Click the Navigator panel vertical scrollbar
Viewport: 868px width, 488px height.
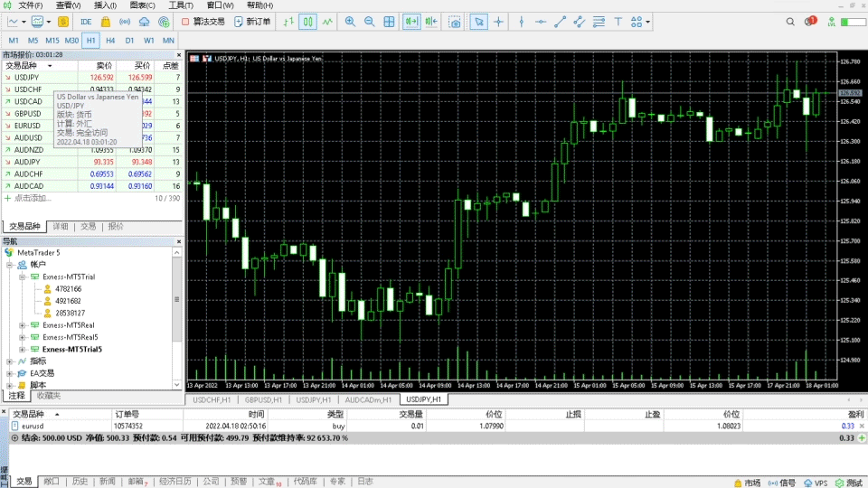(176, 316)
